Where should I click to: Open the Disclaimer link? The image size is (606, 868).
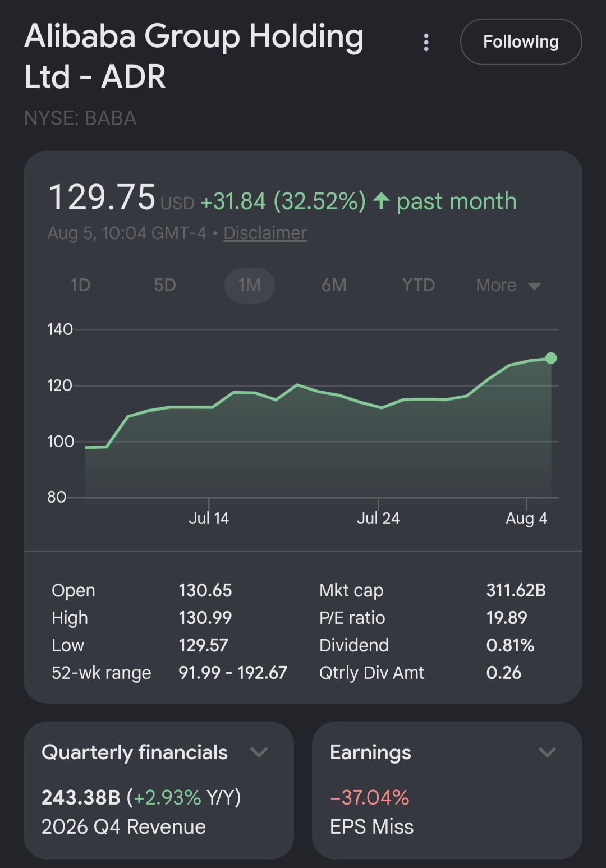[265, 233]
